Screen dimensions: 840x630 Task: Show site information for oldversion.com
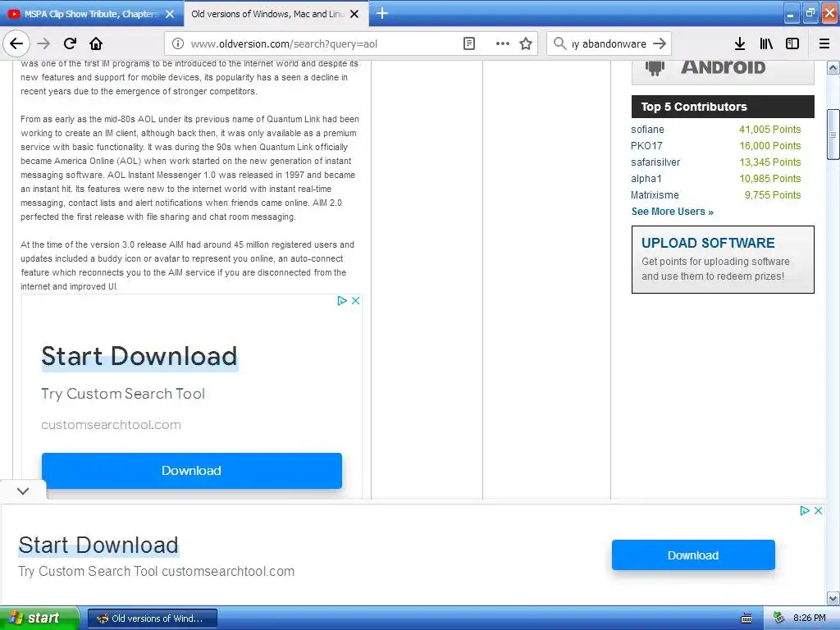[178, 43]
